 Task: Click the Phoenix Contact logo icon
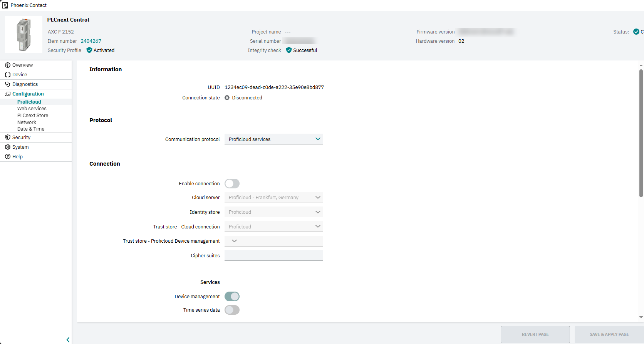click(x=5, y=5)
